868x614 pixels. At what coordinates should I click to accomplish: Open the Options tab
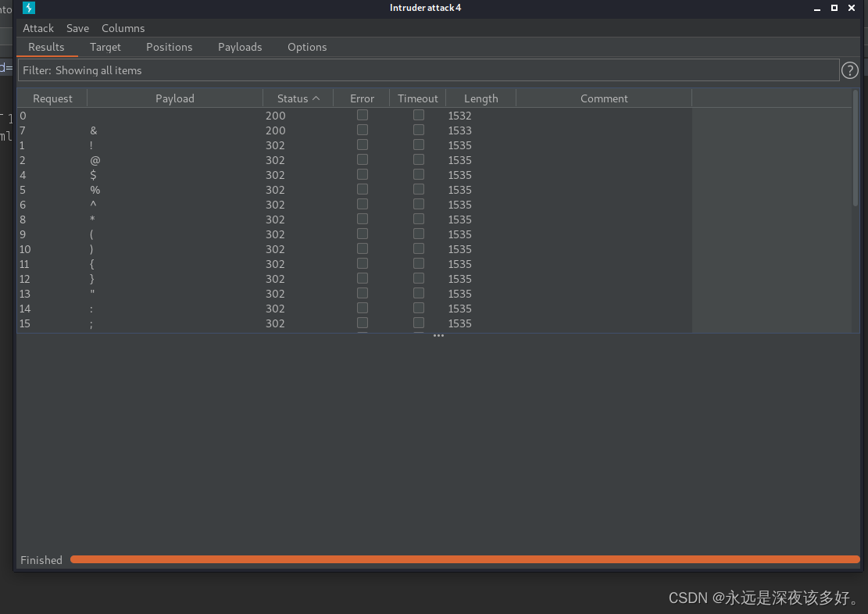[x=307, y=47]
